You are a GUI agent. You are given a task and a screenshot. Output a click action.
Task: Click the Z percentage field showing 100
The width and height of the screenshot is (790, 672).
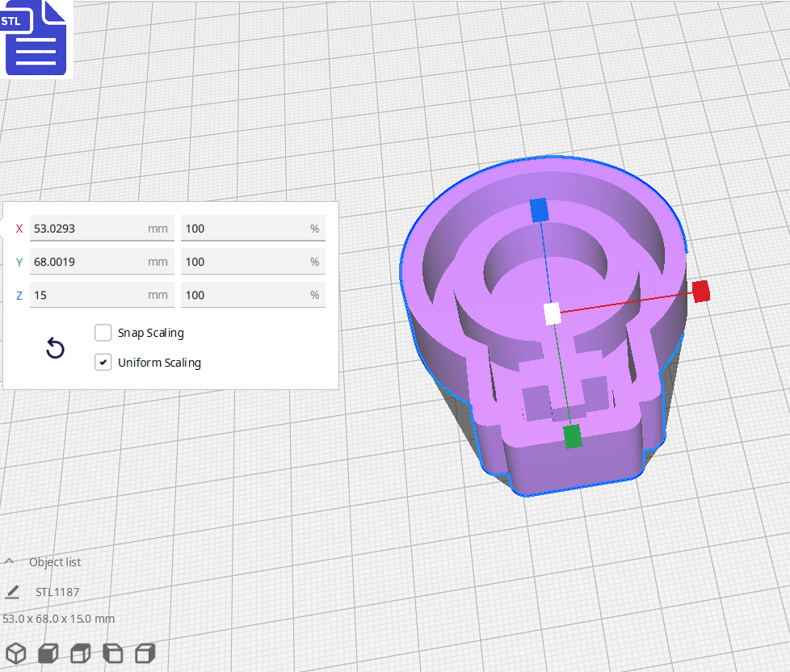(x=253, y=294)
